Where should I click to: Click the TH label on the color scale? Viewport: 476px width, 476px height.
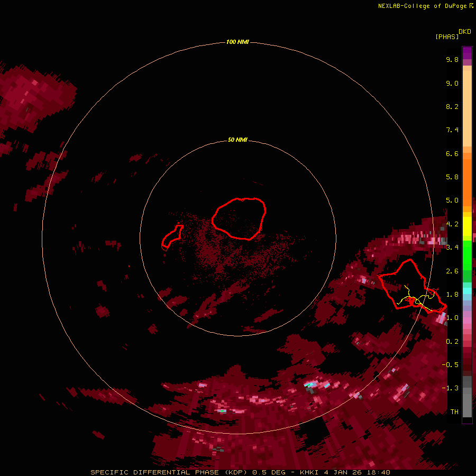(454, 412)
